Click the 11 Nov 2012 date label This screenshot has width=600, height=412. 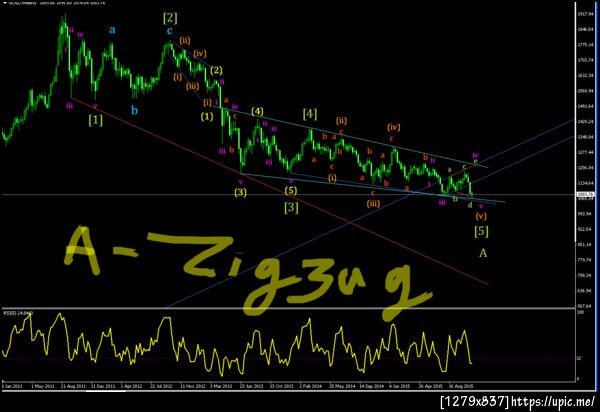coord(193,386)
